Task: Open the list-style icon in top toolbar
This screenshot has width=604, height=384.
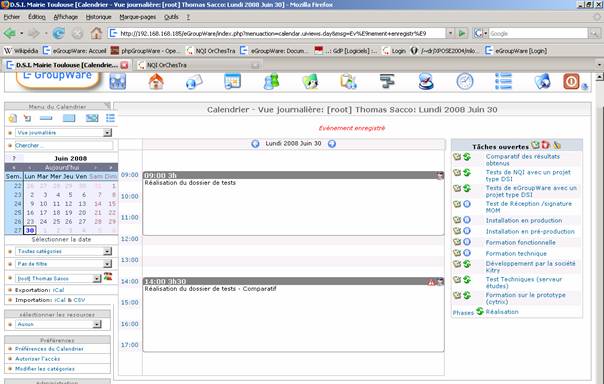Action: (503, 82)
